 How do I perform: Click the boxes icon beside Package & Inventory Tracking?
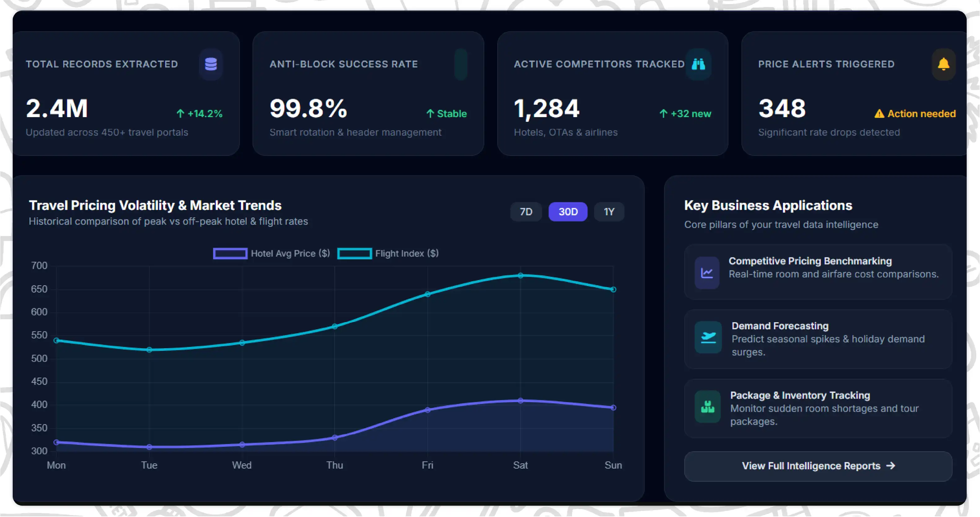(x=708, y=407)
